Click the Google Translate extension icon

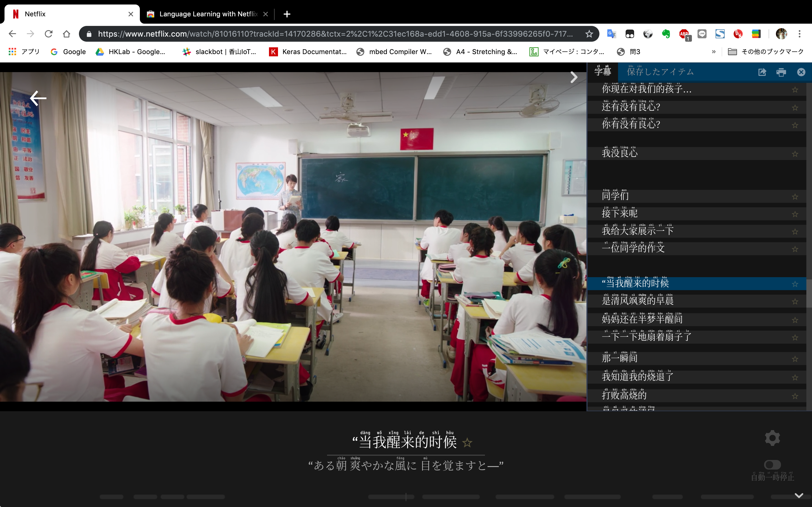pos(612,34)
